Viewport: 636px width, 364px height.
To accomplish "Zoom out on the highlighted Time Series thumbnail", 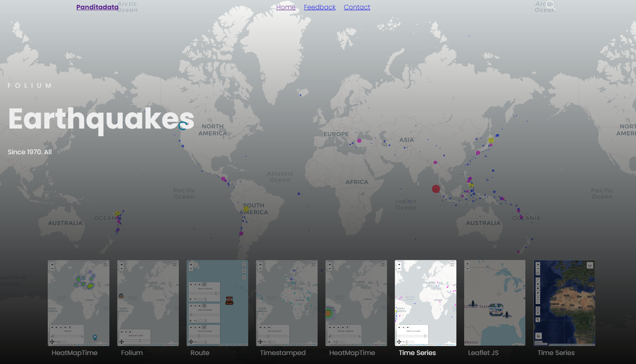I will click(x=399, y=269).
